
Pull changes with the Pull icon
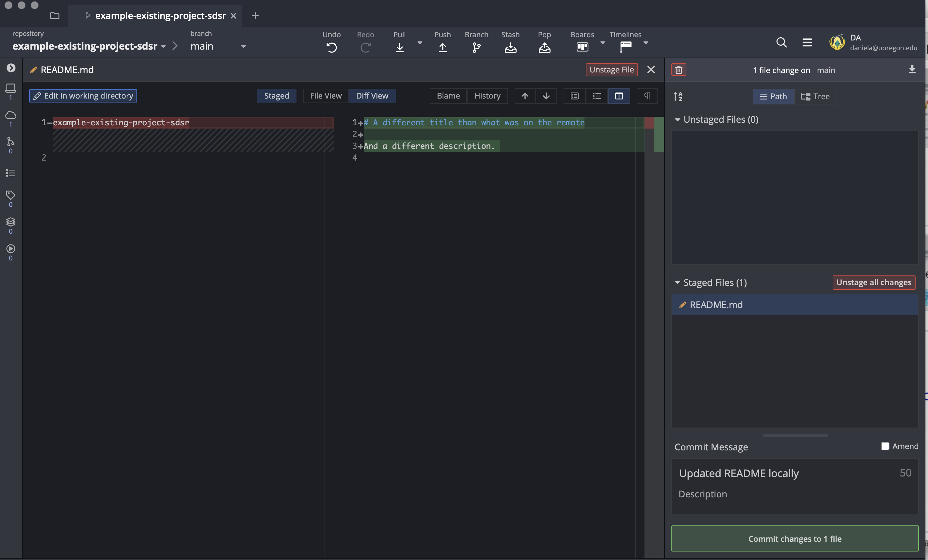(400, 47)
